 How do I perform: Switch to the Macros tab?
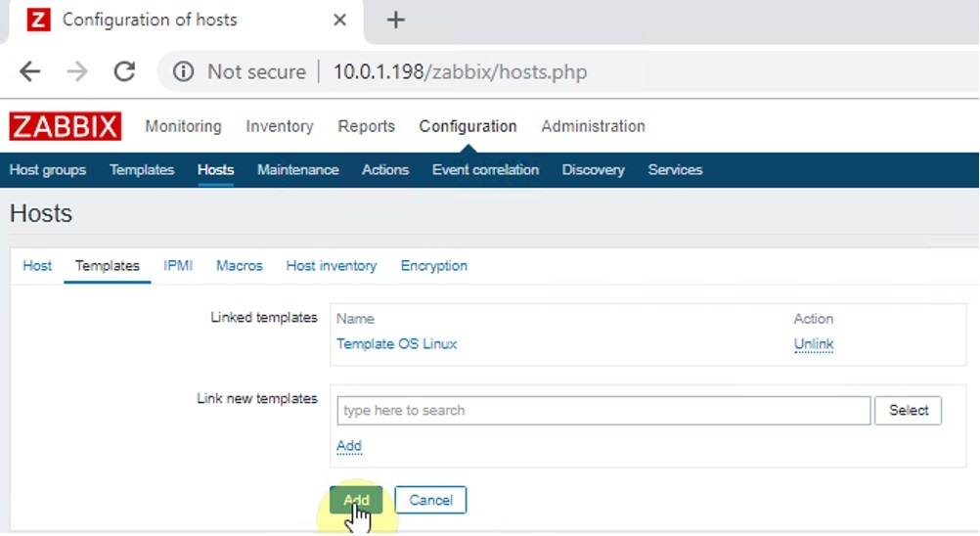[240, 266]
